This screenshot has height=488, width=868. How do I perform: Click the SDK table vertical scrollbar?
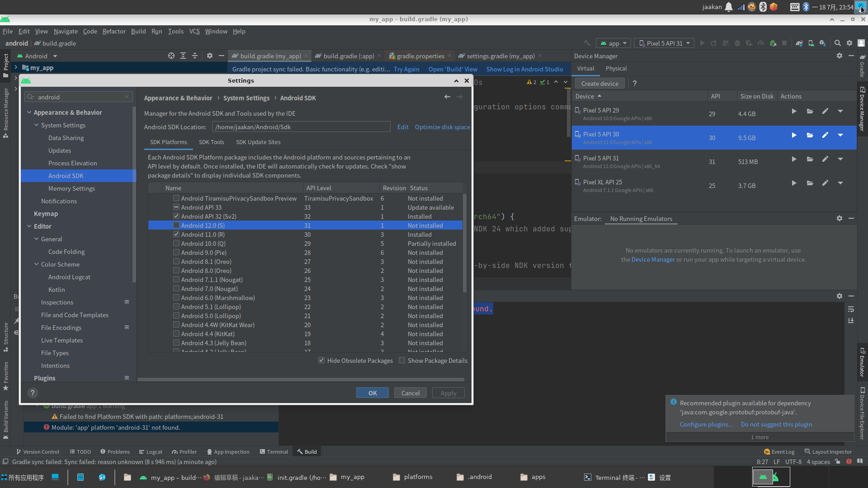click(465, 243)
